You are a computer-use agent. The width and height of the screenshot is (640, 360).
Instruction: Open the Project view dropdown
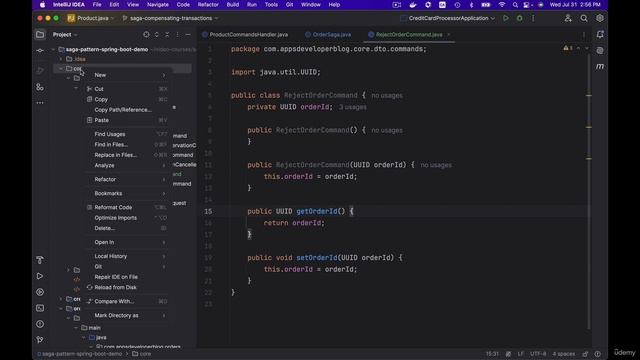point(65,35)
